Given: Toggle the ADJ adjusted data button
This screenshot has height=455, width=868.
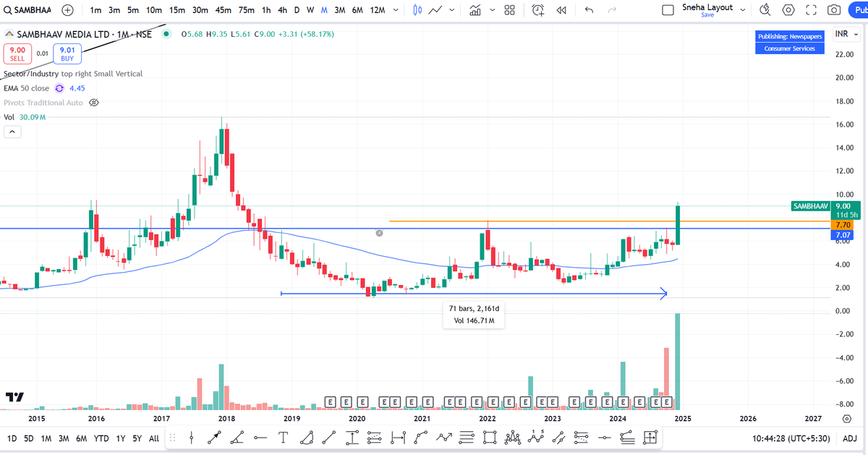Looking at the screenshot, I should click(x=850, y=438).
